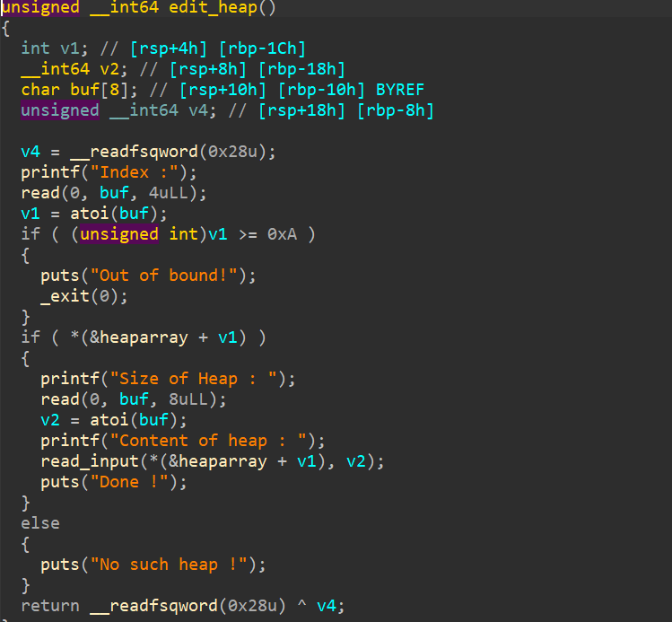
Task: Click atoi in the 'v1 = atoi(buf)' line
Action: (90, 214)
